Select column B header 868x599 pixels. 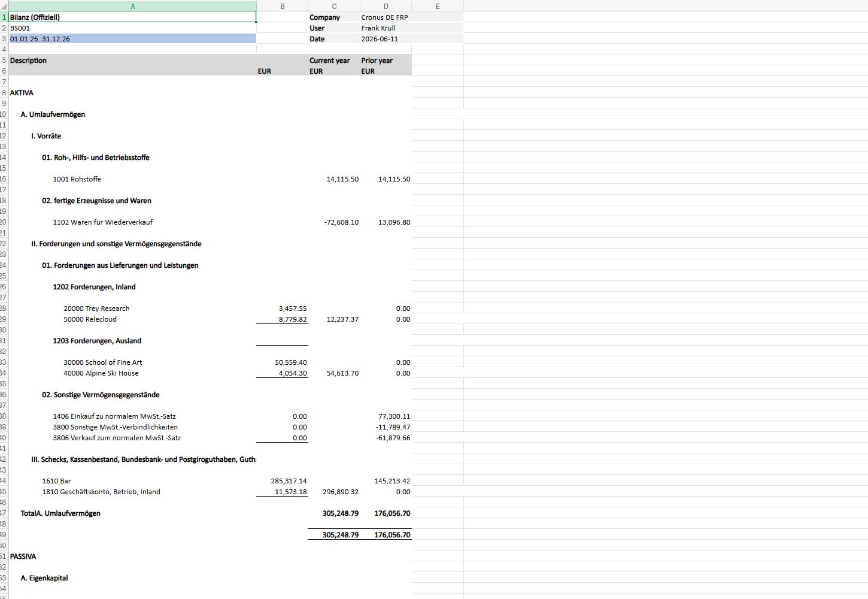tap(282, 6)
